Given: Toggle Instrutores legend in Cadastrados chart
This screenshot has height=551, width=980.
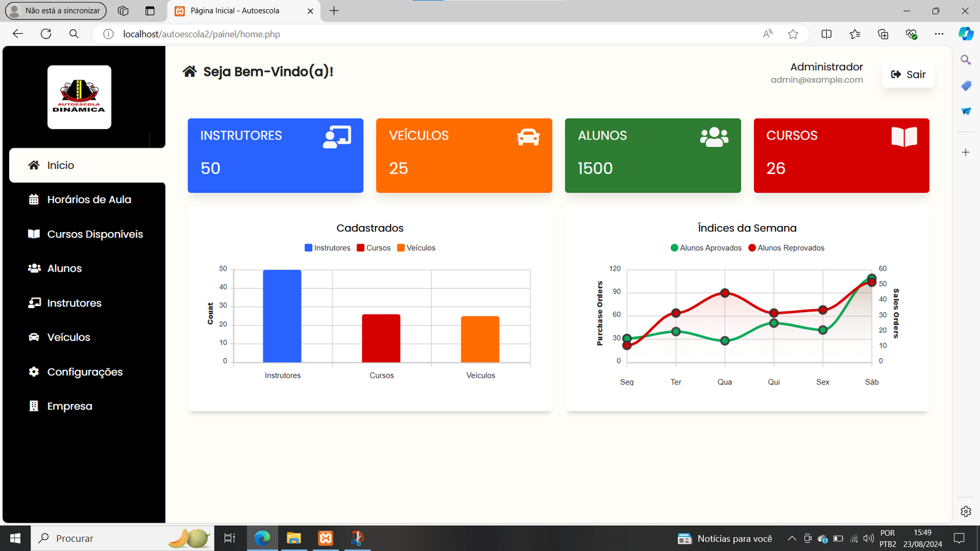Looking at the screenshot, I should click(x=328, y=248).
